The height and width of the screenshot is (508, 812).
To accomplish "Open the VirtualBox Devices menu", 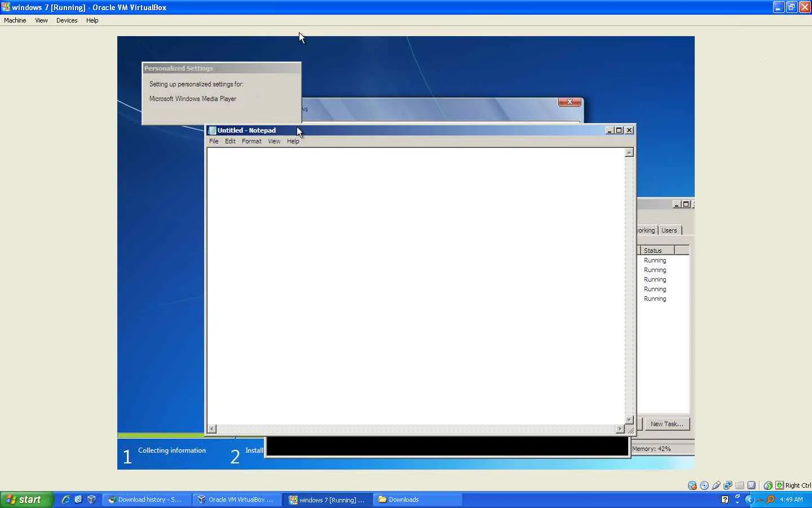I will [x=67, y=20].
